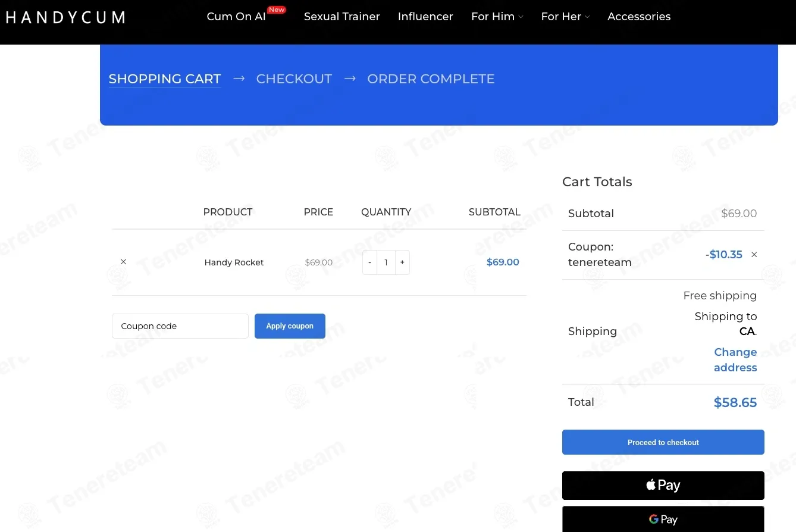Go to the HANDYCUM home logo

(65, 17)
